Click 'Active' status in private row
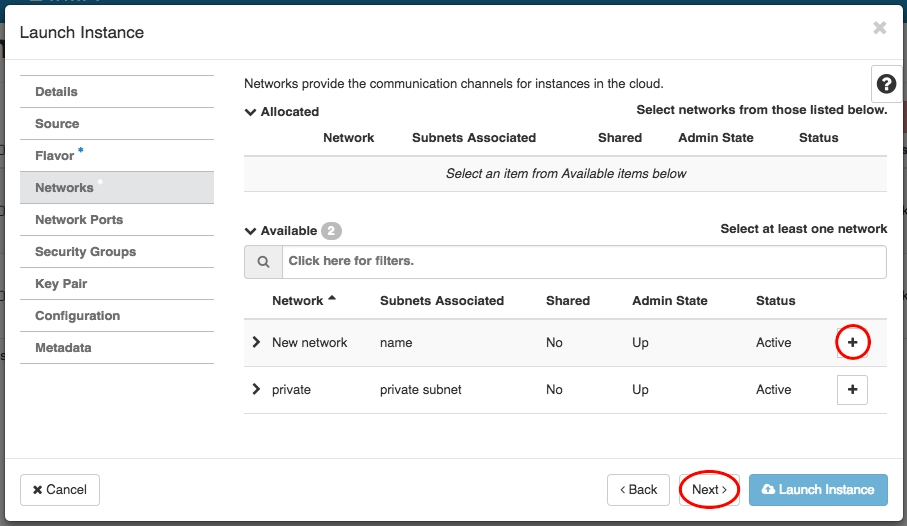 [x=773, y=389]
